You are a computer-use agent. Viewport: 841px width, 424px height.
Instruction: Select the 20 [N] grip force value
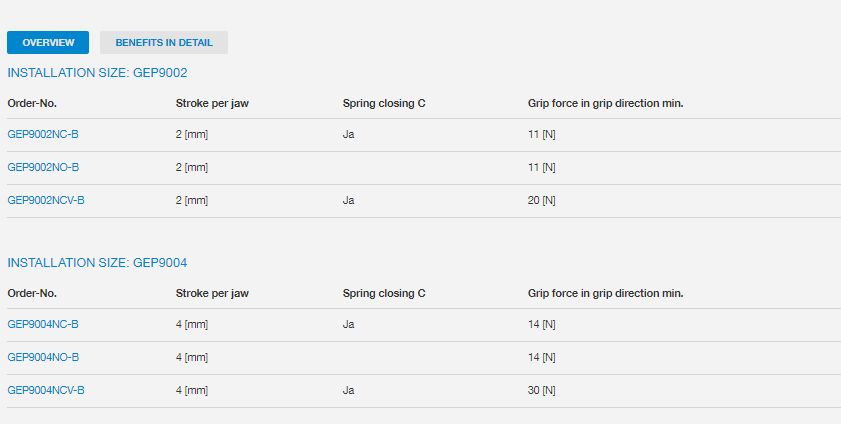(541, 200)
